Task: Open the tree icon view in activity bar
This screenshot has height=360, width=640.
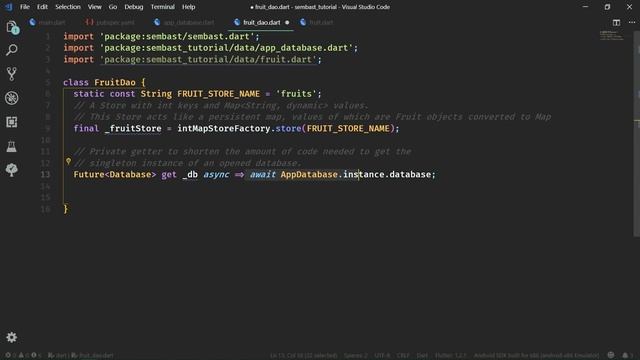Action: click(12, 170)
